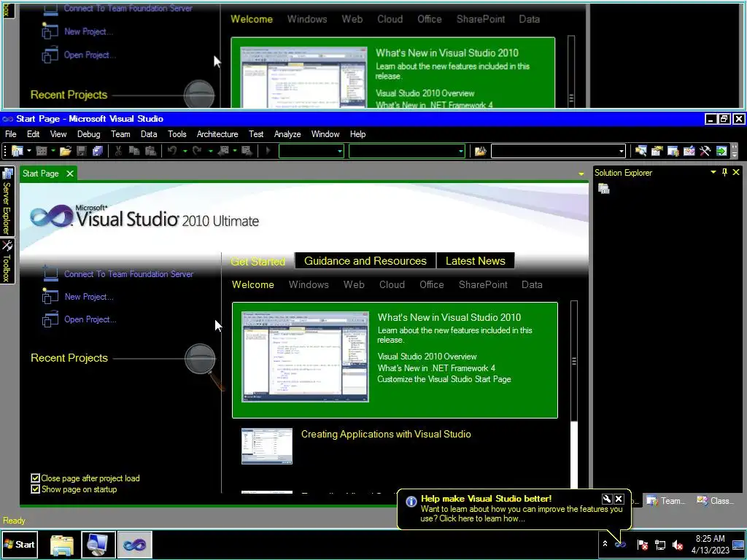Click the Copy toolbar icon
Viewport: 747px width, 560px height.
pyautogui.click(x=134, y=151)
